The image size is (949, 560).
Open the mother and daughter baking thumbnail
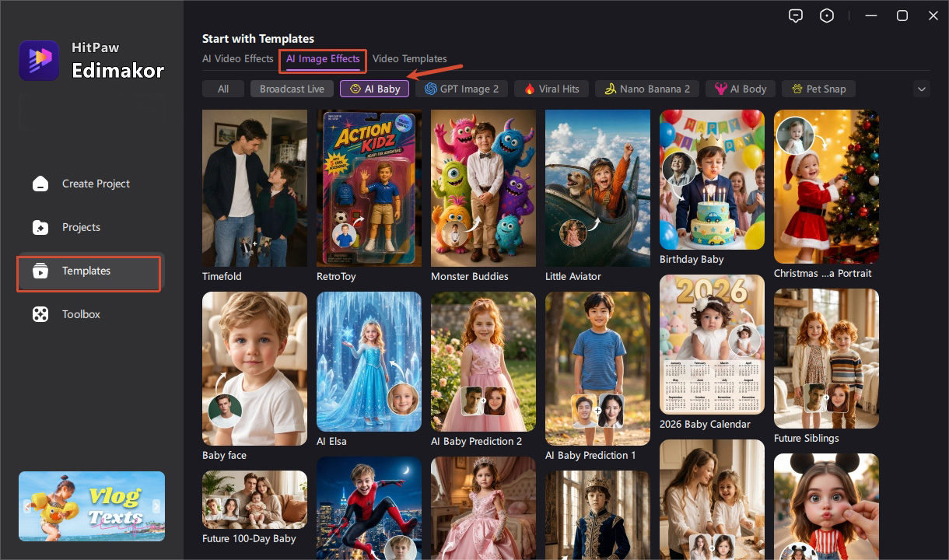coord(712,499)
